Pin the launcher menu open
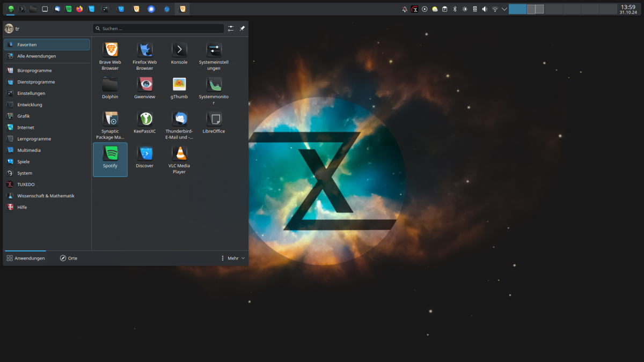Image resolution: width=644 pixels, height=362 pixels. [x=242, y=28]
